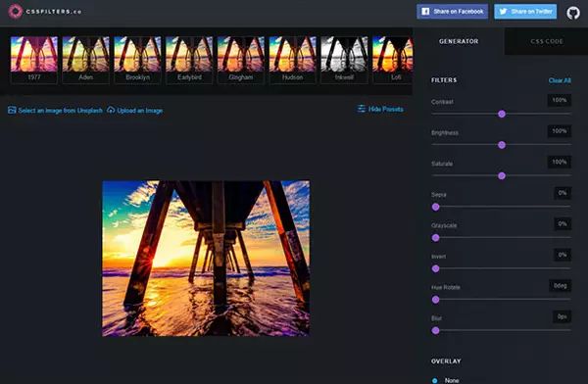Switch to the CSS Code tab
Screen dimensions: 588x384
(547, 41)
